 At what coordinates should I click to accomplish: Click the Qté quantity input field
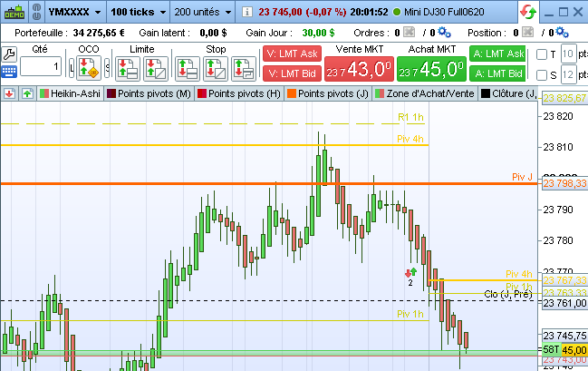click(x=41, y=66)
